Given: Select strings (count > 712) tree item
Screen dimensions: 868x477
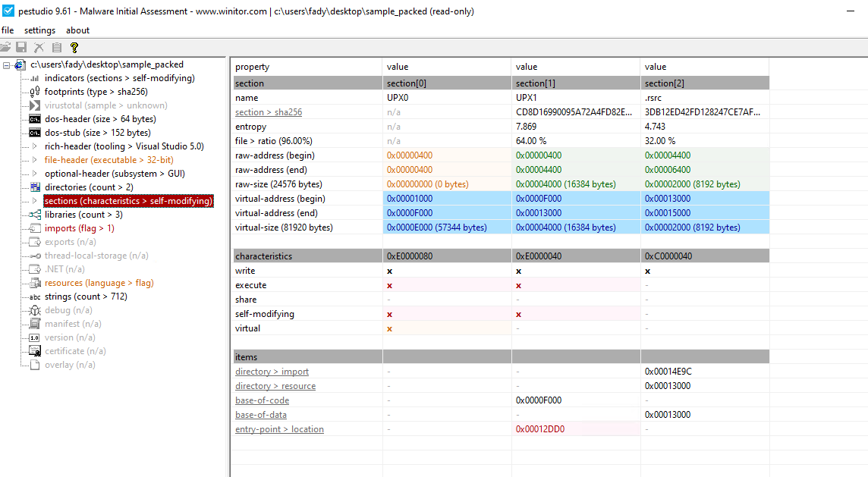Looking at the screenshot, I should click(x=86, y=297).
